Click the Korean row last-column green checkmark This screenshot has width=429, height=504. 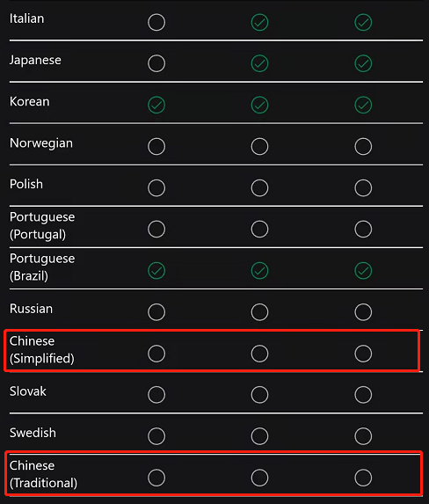coord(363,105)
